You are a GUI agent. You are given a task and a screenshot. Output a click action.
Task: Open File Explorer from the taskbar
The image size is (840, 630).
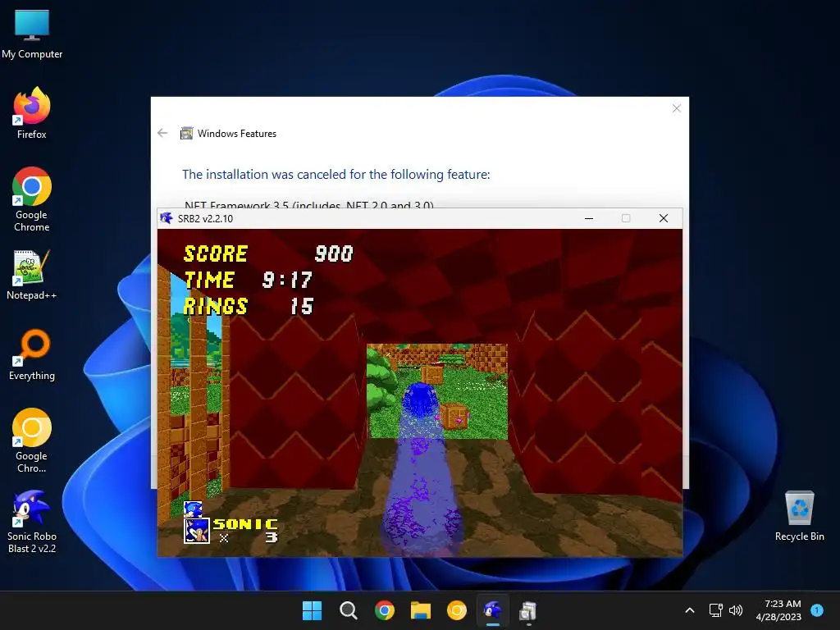421,610
